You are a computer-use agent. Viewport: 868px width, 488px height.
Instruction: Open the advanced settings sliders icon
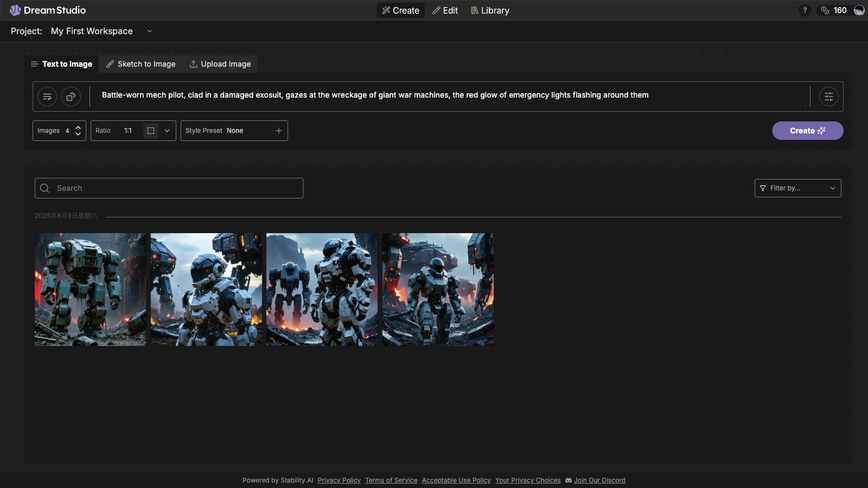pyautogui.click(x=828, y=97)
